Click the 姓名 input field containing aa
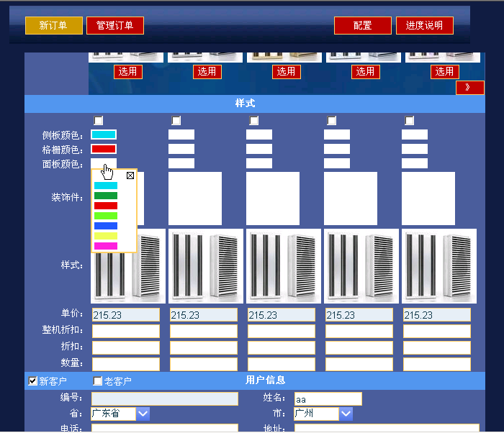504x433 pixels. [x=328, y=398]
